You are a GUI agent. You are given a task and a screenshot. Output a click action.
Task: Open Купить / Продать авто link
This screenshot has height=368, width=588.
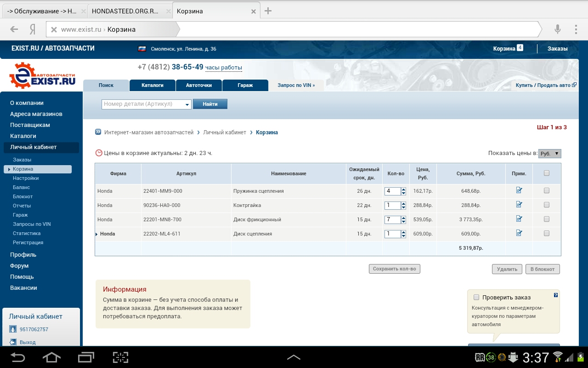coord(546,85)
